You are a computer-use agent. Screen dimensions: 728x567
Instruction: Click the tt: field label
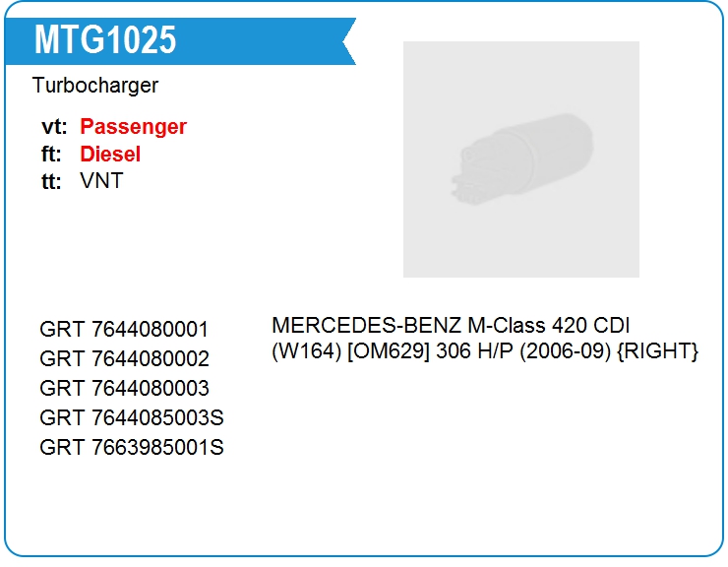52,181
